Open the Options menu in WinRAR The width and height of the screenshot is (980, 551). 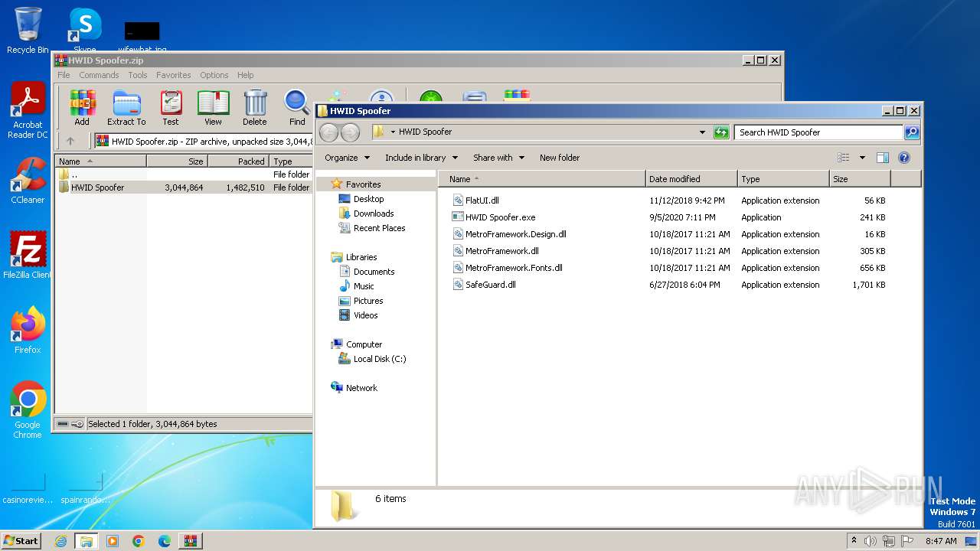pos(214,75)
